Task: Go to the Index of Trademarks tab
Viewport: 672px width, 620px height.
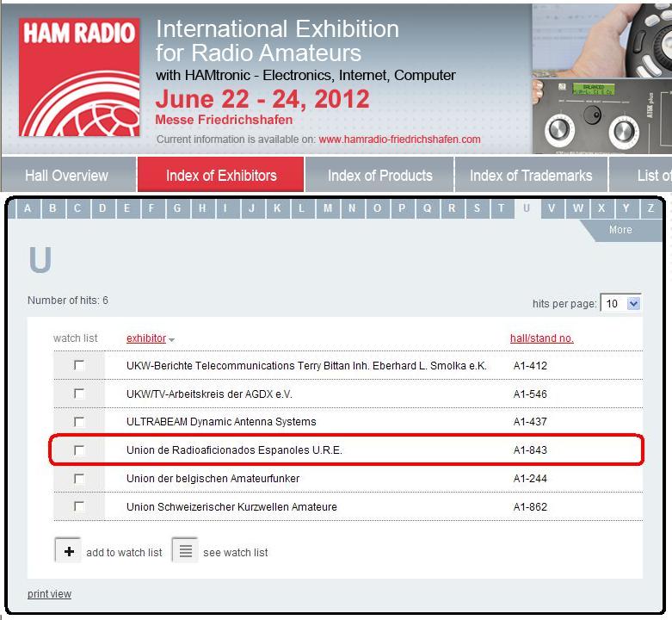Action: pyautogui.click(x=530, y=176)
